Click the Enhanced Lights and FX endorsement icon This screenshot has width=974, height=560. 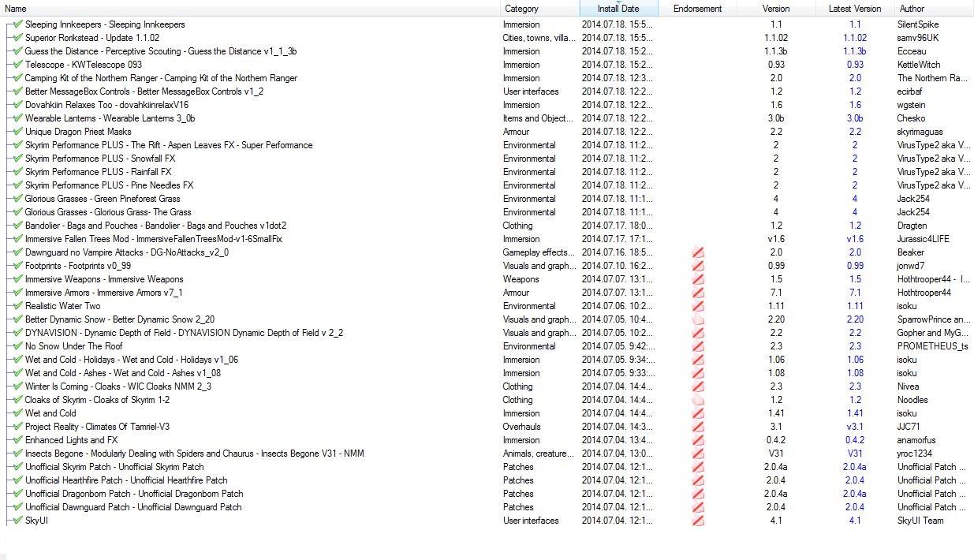(697, 440)
